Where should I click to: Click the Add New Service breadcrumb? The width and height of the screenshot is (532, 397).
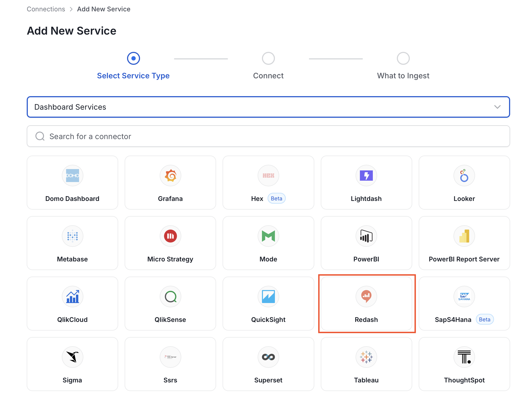[x=104, y=9]
